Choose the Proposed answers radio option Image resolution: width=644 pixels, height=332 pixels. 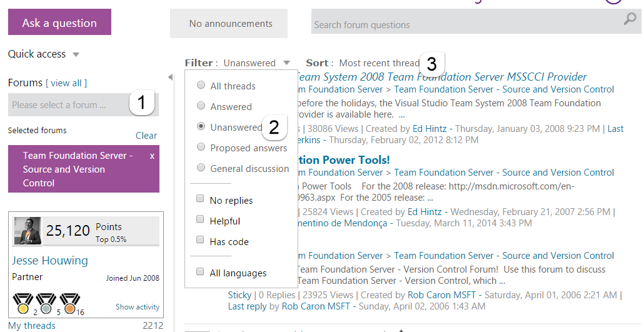(x=201, y=147)
